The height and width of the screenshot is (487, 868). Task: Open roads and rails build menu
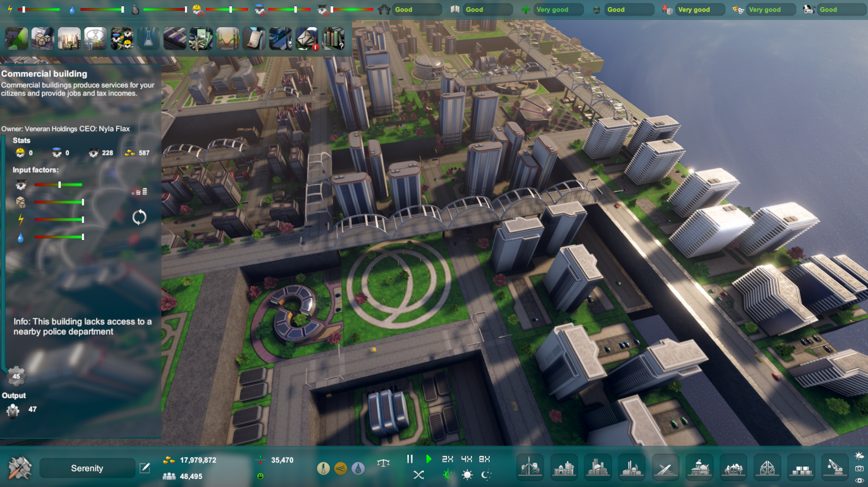[665, 468]
